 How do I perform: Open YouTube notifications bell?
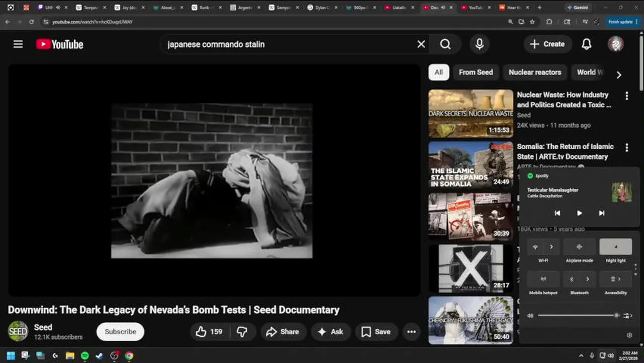pos(587,44)
